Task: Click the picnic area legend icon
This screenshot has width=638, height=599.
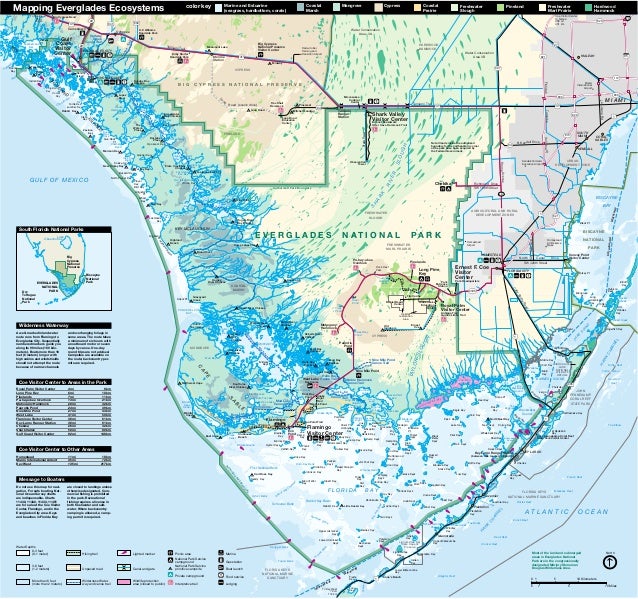Action: pyautogui.click(x=170, y=553)
